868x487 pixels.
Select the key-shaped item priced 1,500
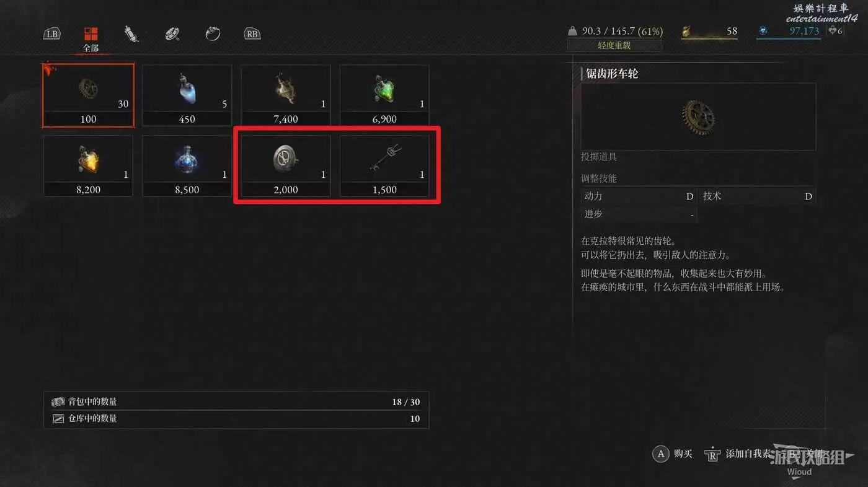coord(384,166)
